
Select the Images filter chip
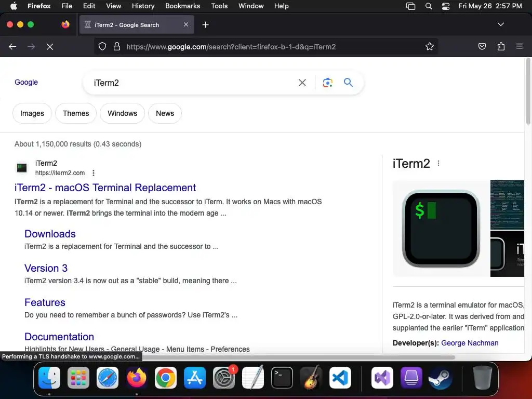coord(32,113)
